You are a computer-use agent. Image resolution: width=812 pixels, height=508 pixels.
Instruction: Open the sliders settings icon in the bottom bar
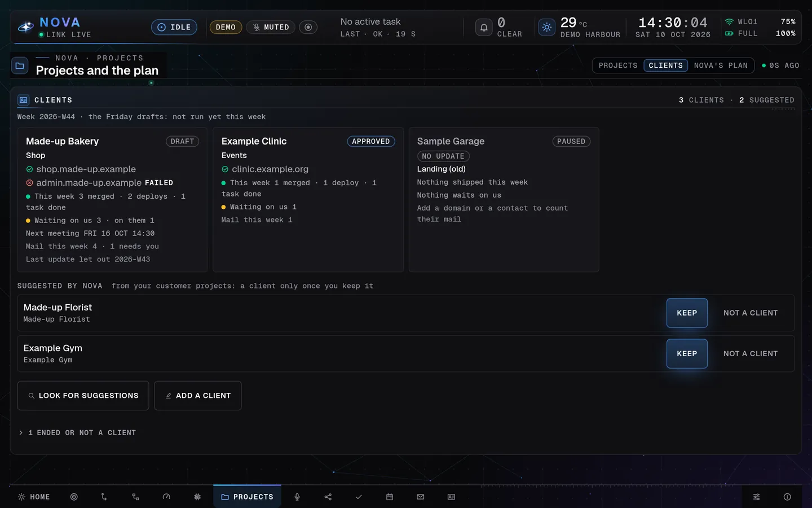coord(757,497)
